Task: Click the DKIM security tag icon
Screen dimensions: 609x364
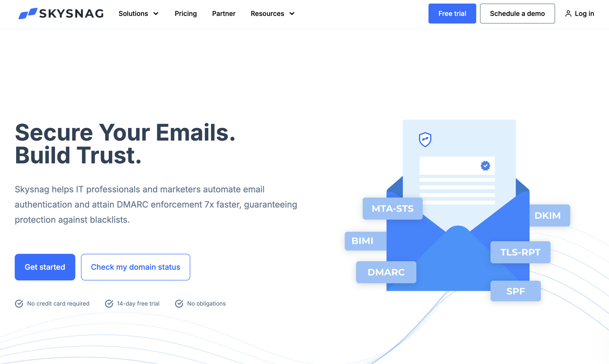Action: [548, 215]
